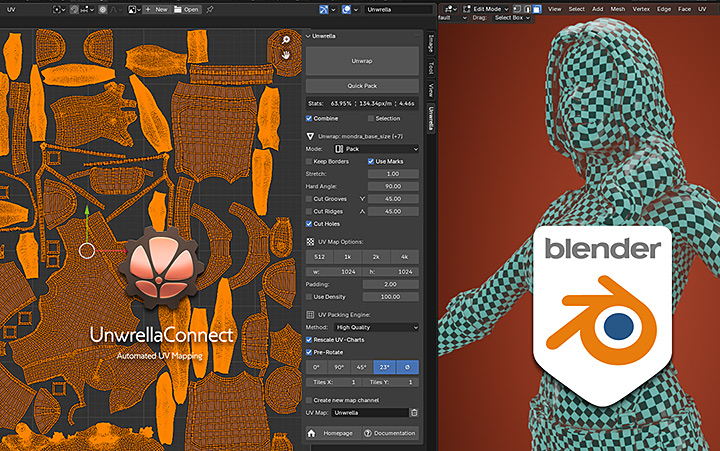Click the Hard Angle value field 90.00
Image resolution: width=720 pixels, height=451 pixels.
pos(393,186)
